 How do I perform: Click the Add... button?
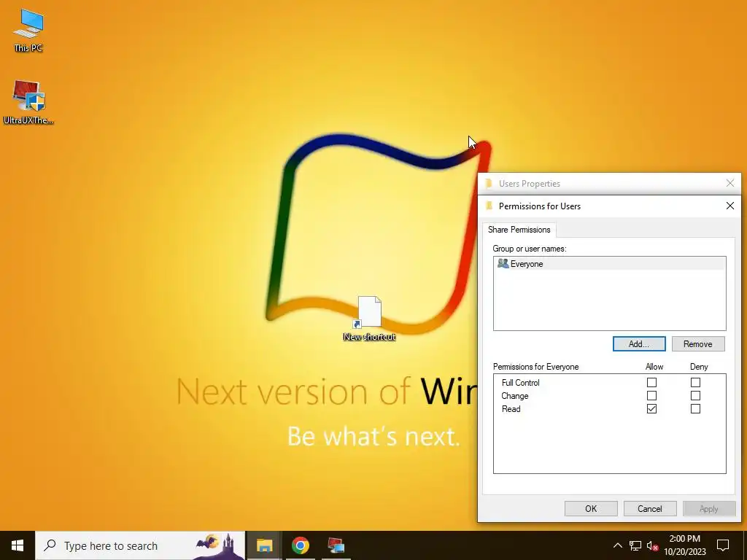[639, 344]
